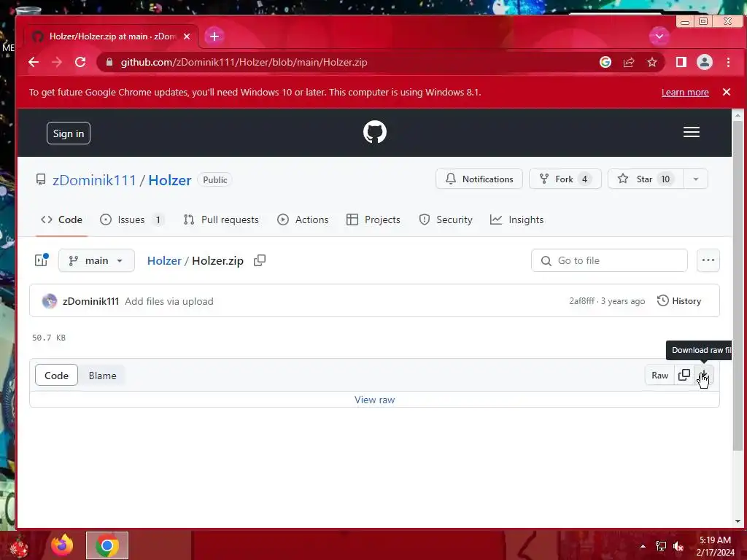The image size is (747, 560).
Task: Open the Security tab
Action: tap(446, 219)
